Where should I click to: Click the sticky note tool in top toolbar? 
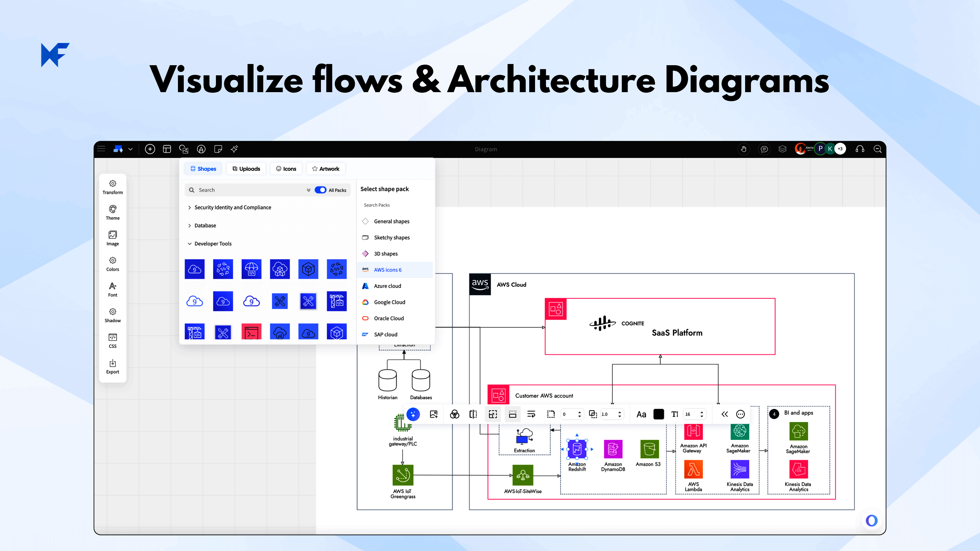coord(218,149)
